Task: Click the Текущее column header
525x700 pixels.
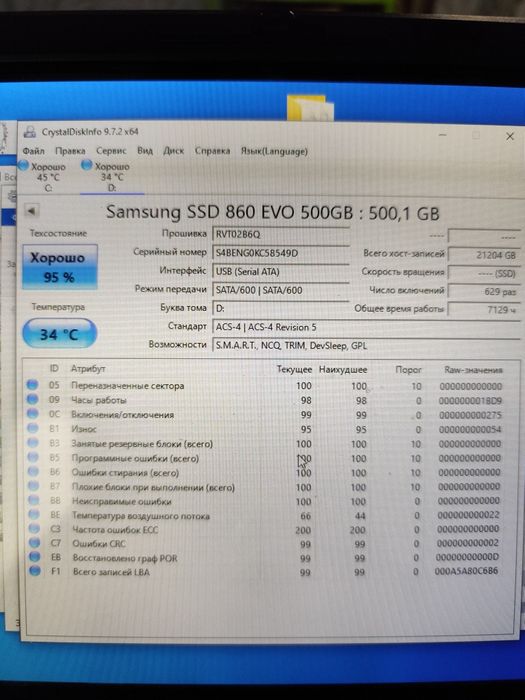Action: coord(294,369)
